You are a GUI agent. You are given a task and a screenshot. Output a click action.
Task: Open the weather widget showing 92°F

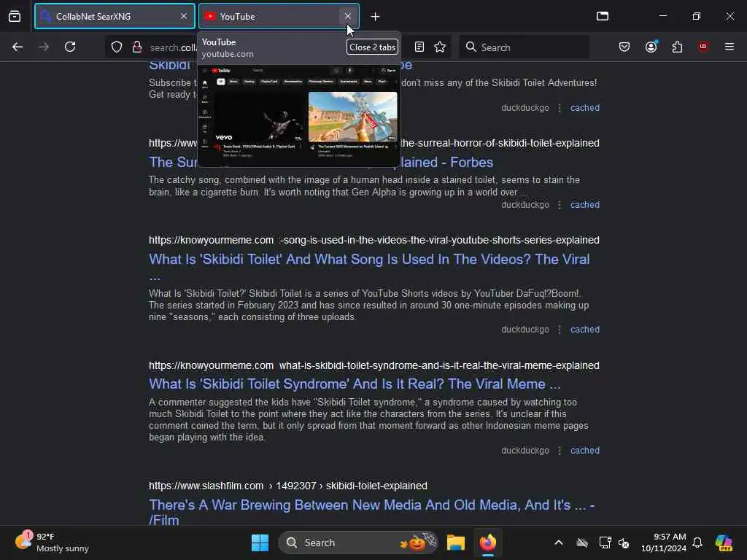click(53, 542)
